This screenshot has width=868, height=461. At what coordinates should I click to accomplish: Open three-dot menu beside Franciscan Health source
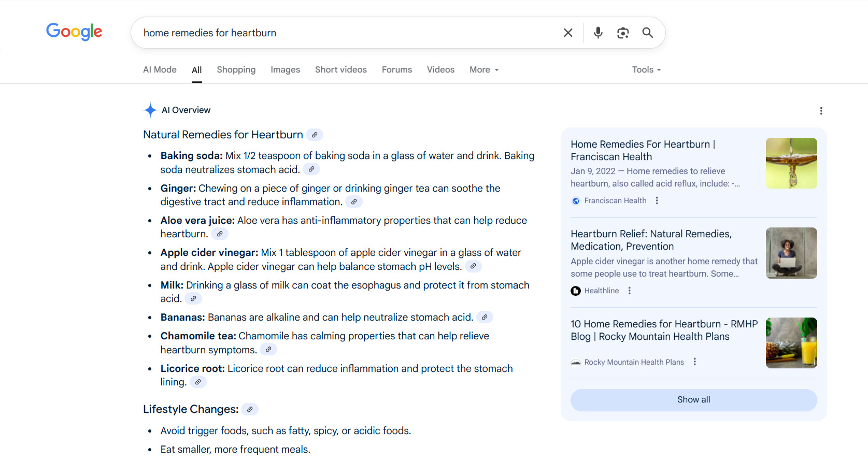coord(657,200)
